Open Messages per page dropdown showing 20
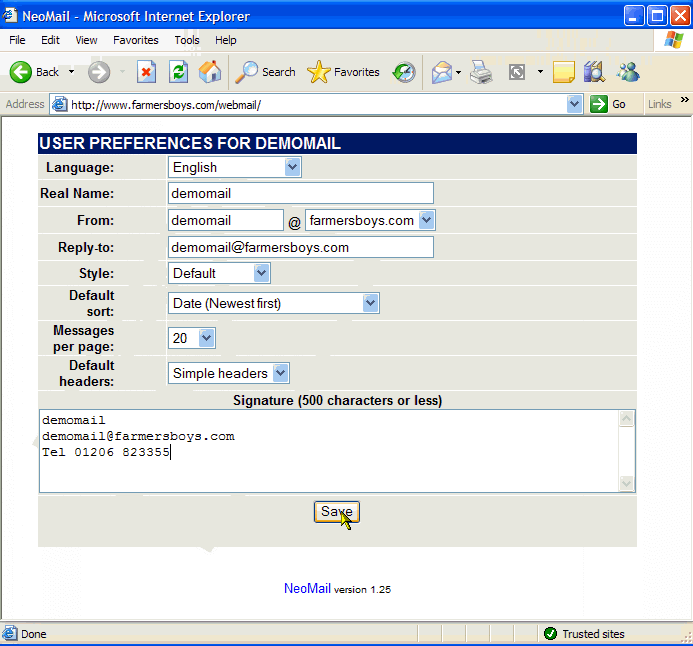Image resolution: width=693 pixels, height=646 pixels. tap(192, 338)
